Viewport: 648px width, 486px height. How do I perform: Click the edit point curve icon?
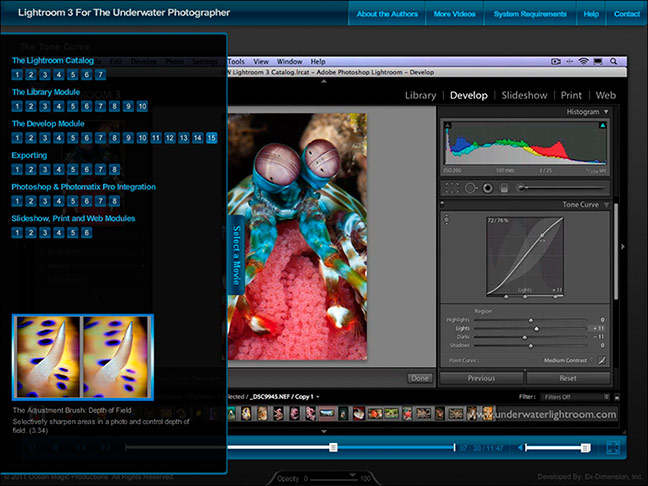[x=602, y=360]
